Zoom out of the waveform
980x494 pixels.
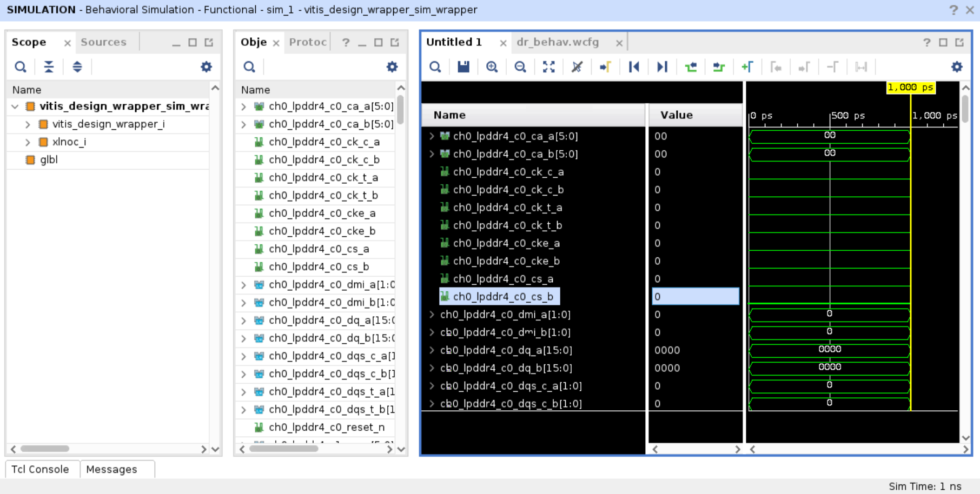click(x=521, y=66)
